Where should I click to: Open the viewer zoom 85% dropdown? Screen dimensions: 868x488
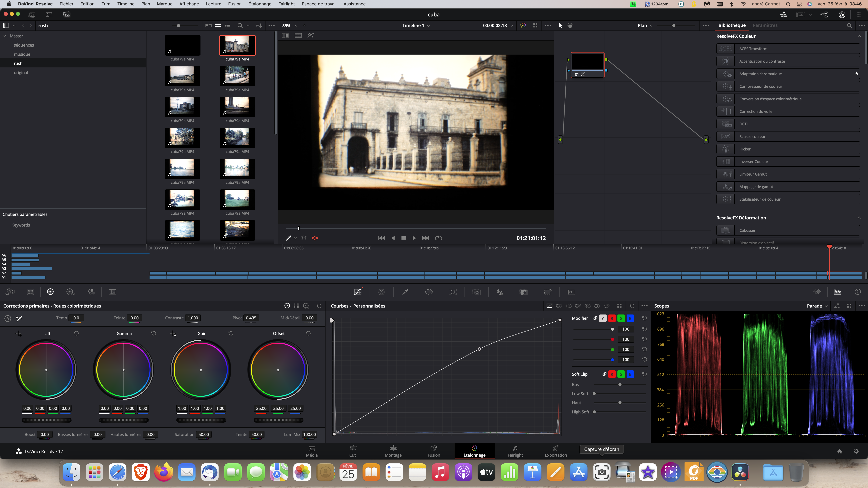[x=290, y=26]
